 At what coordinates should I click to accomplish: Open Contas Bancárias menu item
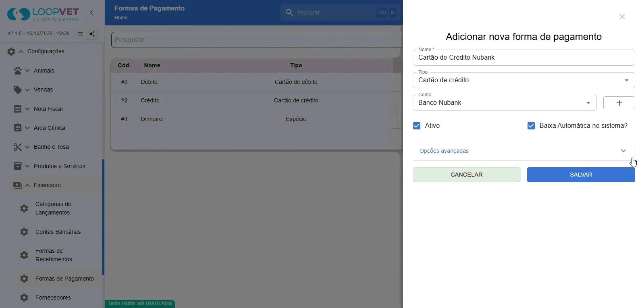coord(58,232)
